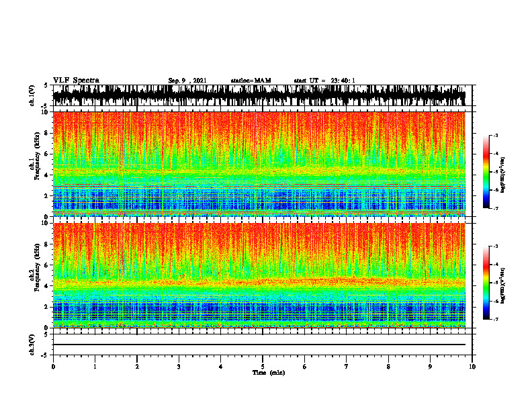
Task: Select the "start UT = 23:40: 1" text
Action: (x=324, y=81)
